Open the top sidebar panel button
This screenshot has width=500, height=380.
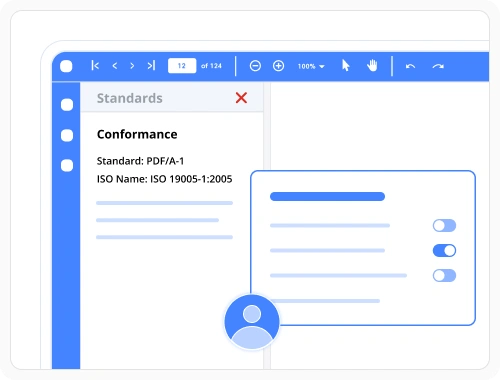coord(67,105)
